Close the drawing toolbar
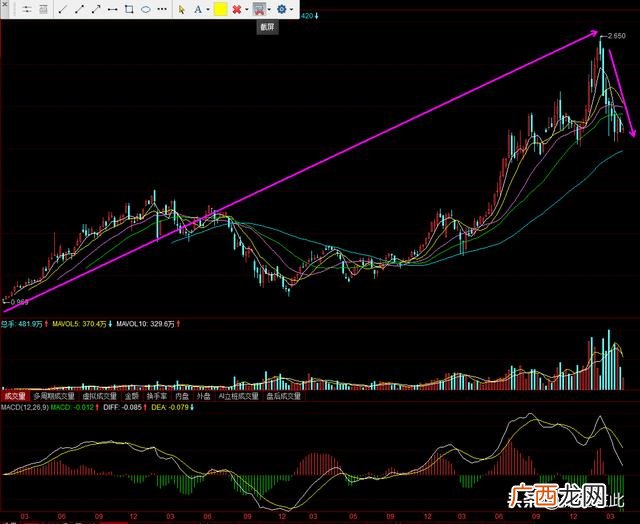The height and width of the screenshot is (524, 640). tap(4, 4)
